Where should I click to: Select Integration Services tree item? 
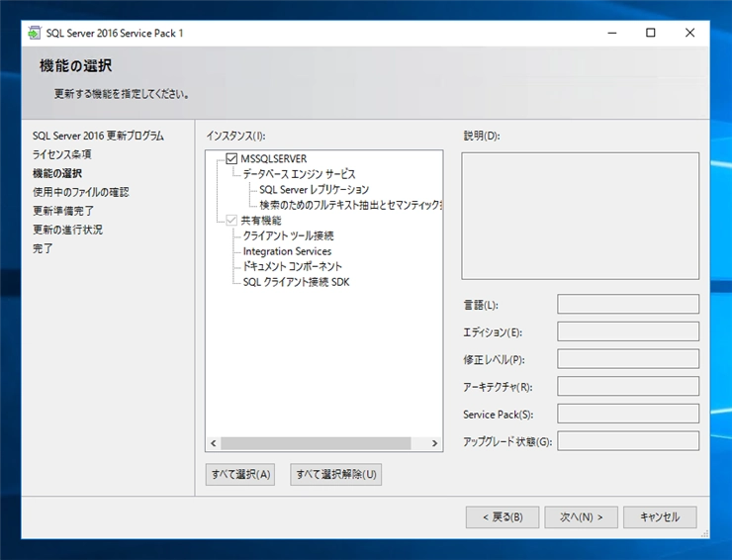[287, 251]
